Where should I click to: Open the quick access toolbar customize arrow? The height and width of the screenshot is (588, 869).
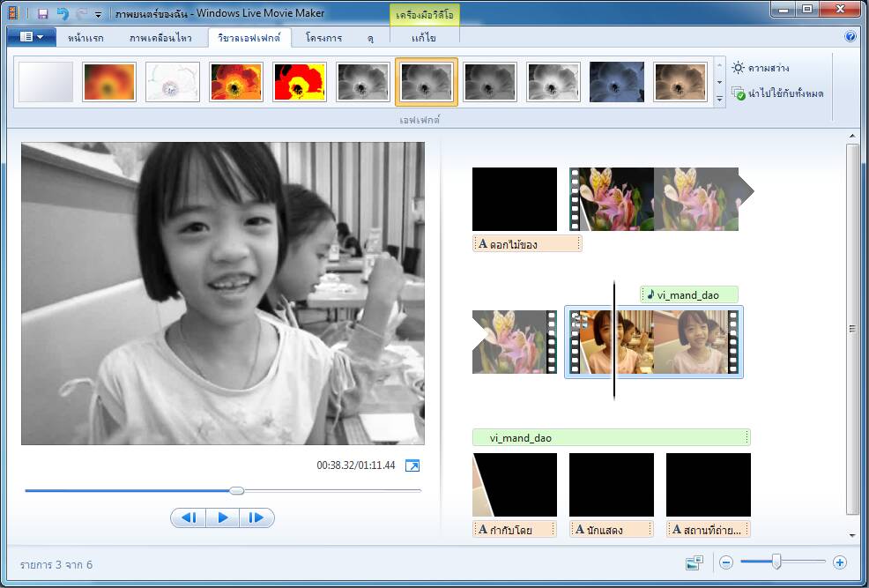coord(99,14)
